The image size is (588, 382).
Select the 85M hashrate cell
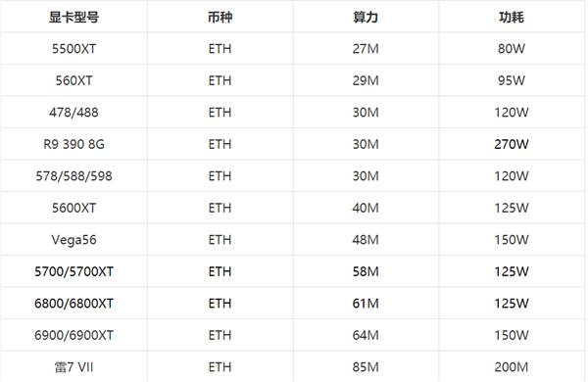[x=366, y=367]
